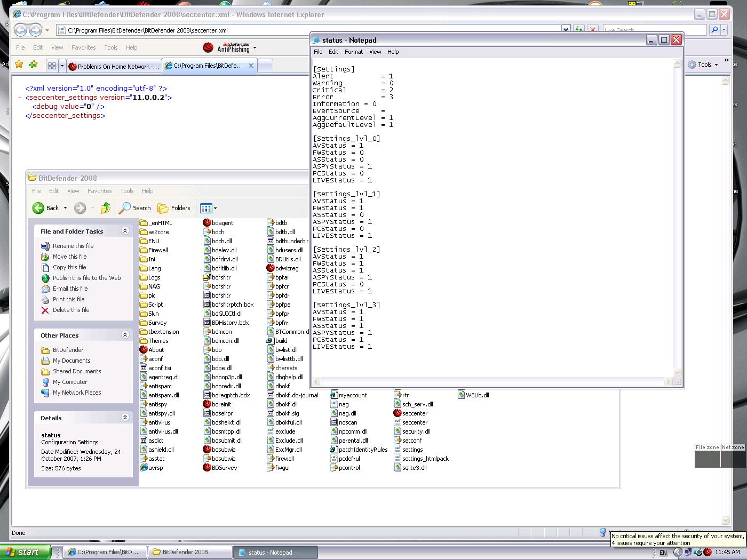Open the Views icon dropdown in explorer

pyautogui.click(x=208, y=208)
